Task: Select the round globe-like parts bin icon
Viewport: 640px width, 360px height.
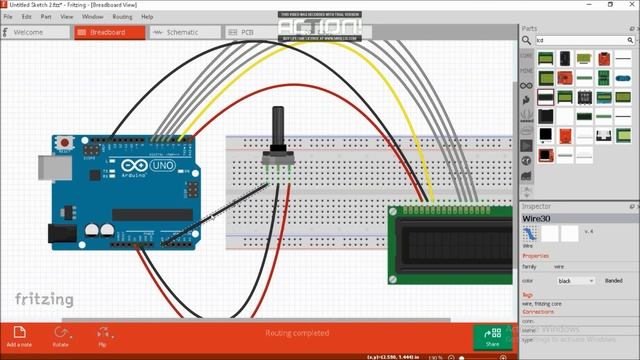Action: (526, 161)
